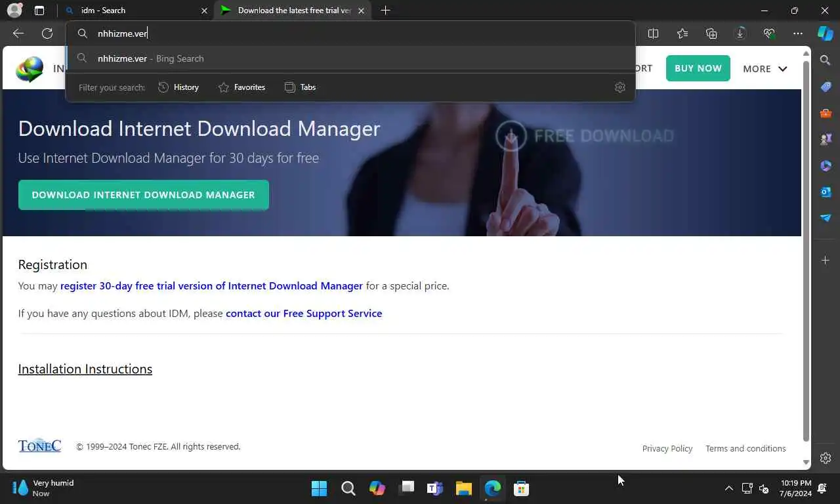Open Microsoft Store from taskbar

tap(522, 488)
